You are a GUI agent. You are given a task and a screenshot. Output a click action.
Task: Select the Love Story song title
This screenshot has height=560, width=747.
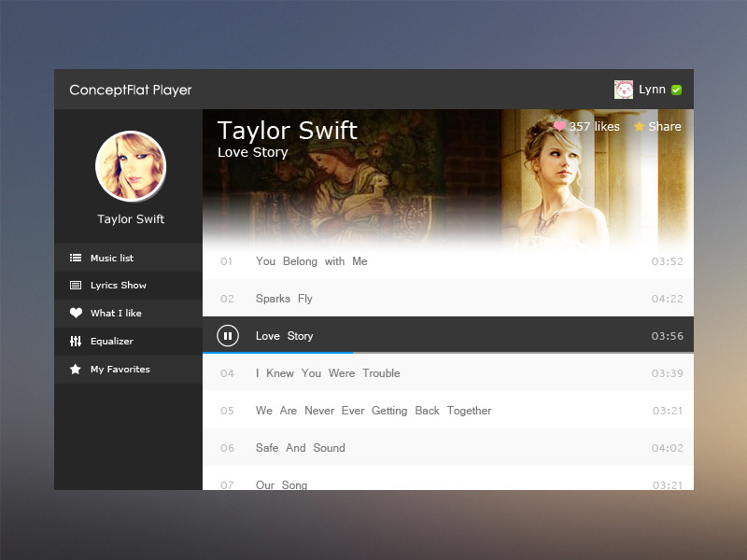tap(285, 336)
